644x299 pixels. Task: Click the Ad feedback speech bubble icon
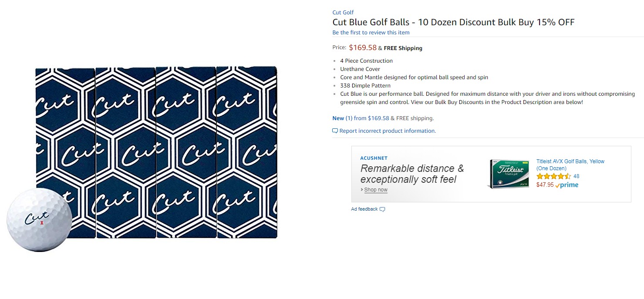(382, 209)
